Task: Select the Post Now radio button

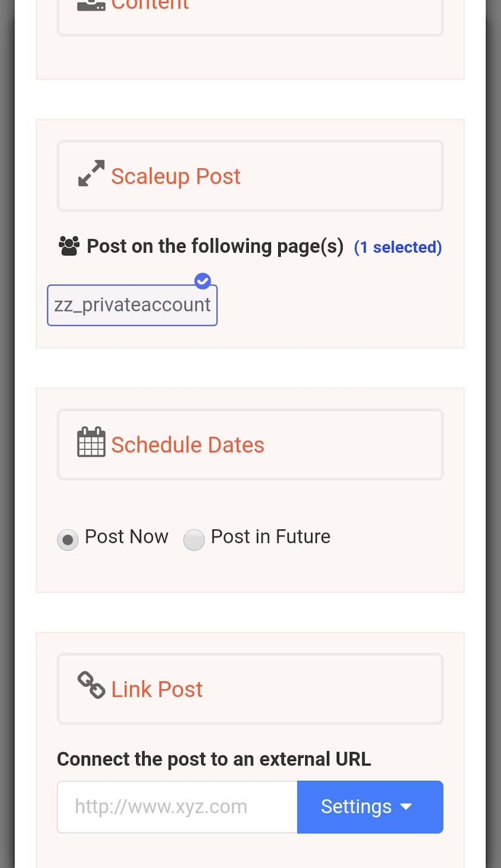Action: pyautogui.click(x=68, y=540)
